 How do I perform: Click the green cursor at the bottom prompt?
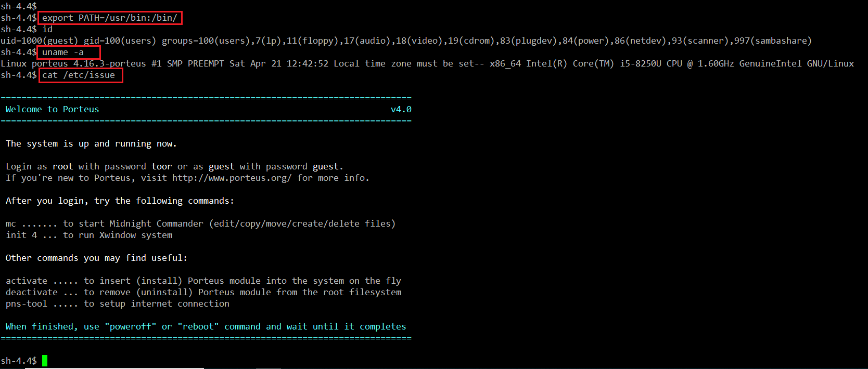(45, 360)
